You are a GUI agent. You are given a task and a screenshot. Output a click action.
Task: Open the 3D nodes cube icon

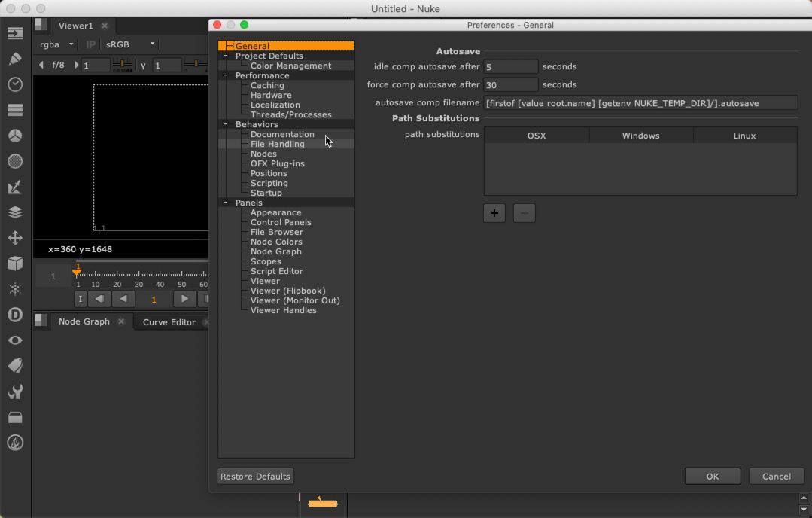coord(15,264)
